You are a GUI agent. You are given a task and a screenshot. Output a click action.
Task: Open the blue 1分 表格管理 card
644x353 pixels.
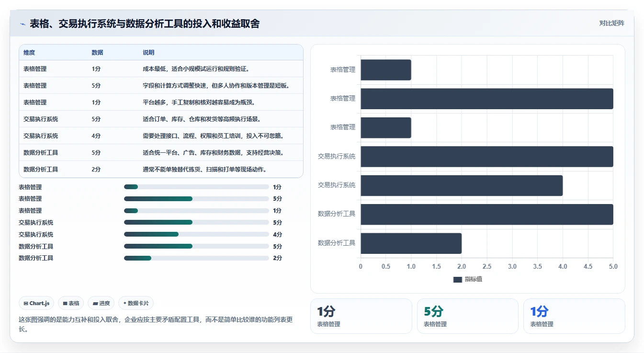tap(574, 316)
